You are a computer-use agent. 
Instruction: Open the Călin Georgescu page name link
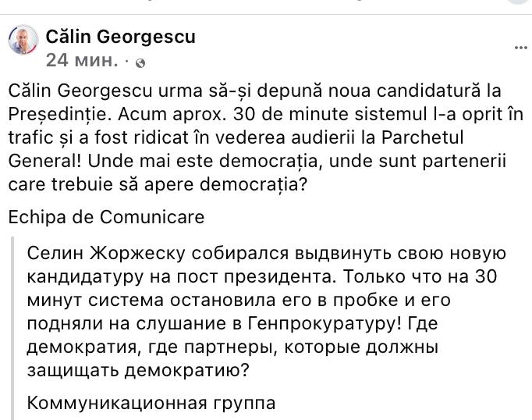pyautogui.click(x=120, y=37)
